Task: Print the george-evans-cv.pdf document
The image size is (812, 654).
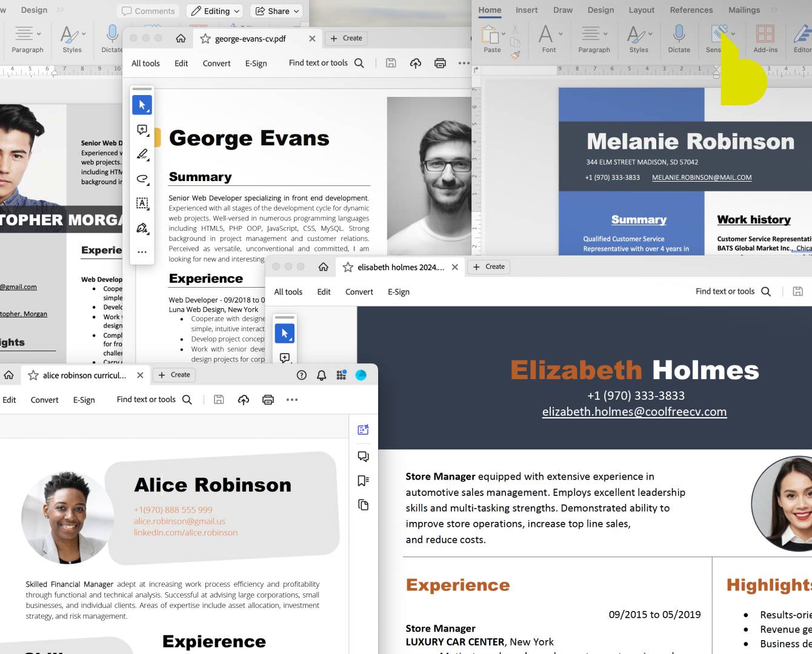Action: (441, 63)
